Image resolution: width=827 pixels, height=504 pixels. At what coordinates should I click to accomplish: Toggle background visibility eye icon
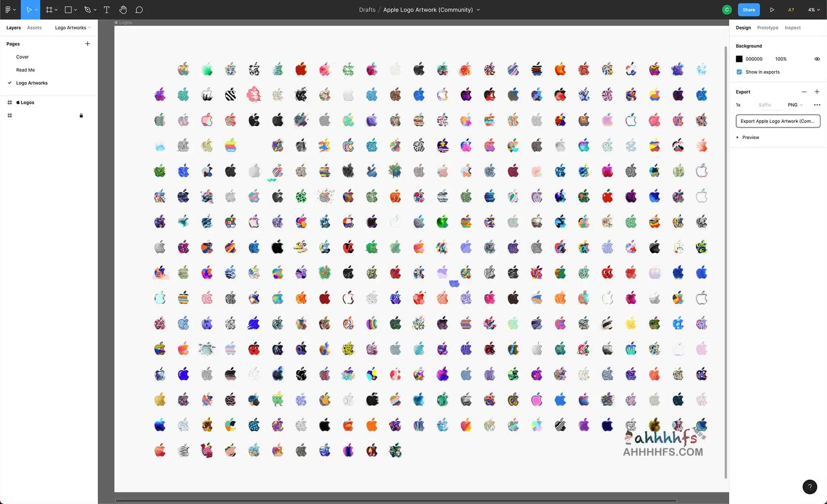pyautogui.click(x=817, y=59)
